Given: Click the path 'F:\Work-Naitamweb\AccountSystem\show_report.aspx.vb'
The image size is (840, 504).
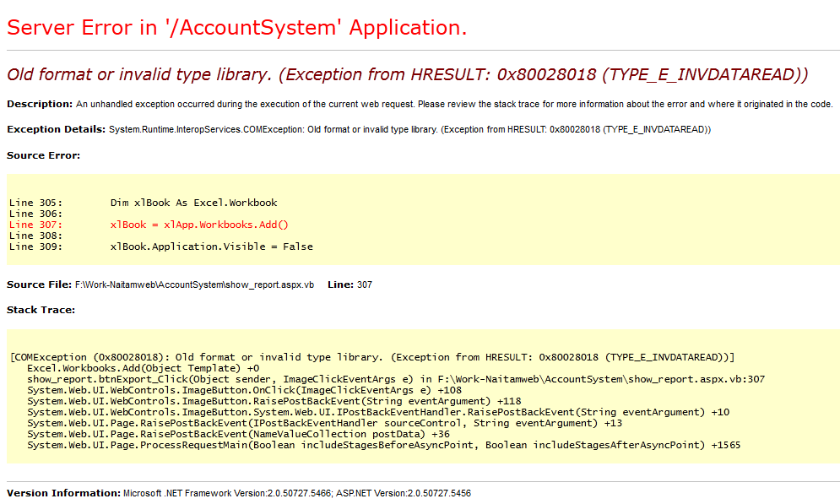Looking at the screenshot, I should pyautogui.click(x=194, y=285).
